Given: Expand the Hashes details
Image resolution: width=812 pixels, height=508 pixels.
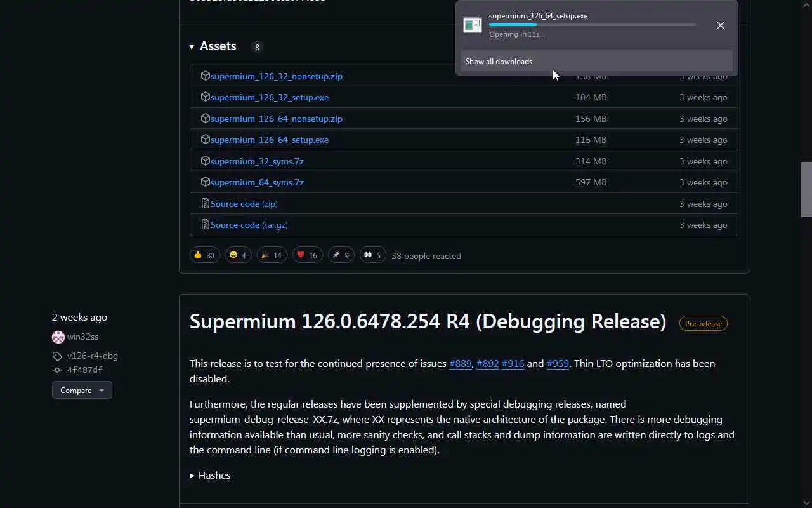Looking at the screenshot, I should click(x=210, y=475).
